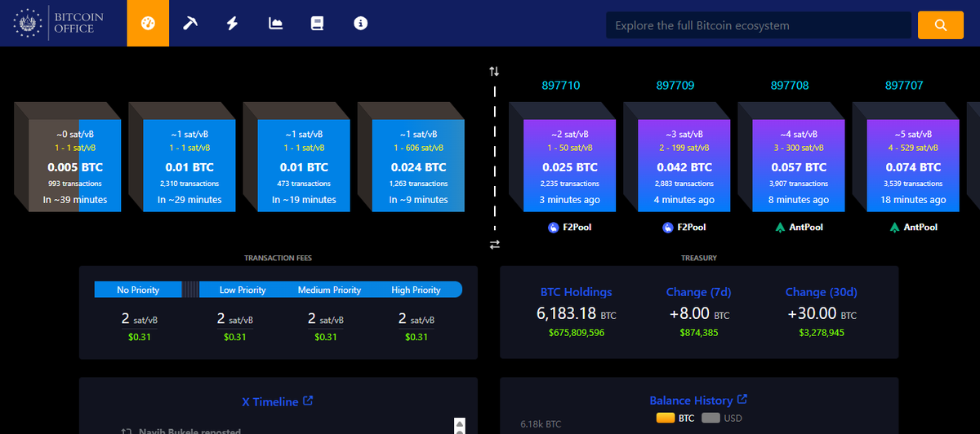980x434 pixels.
Task: Click the No Priority fee segment
Action: click(138, 290)
